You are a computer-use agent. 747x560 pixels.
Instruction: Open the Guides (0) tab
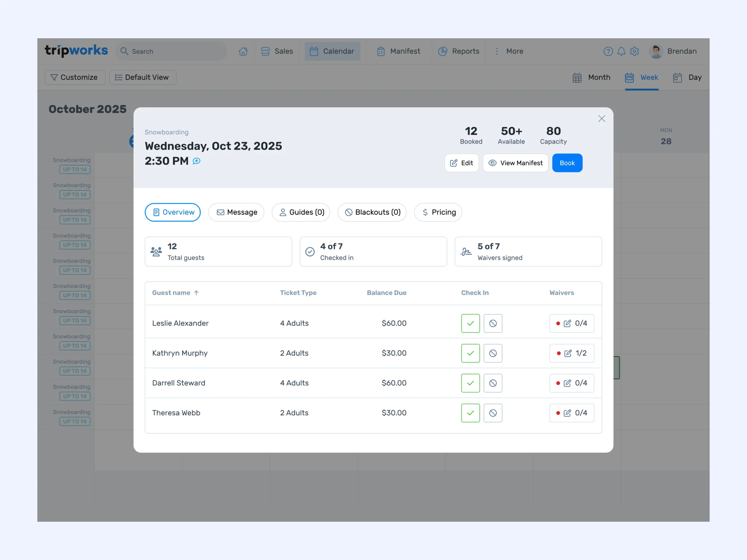pos(301,212)
